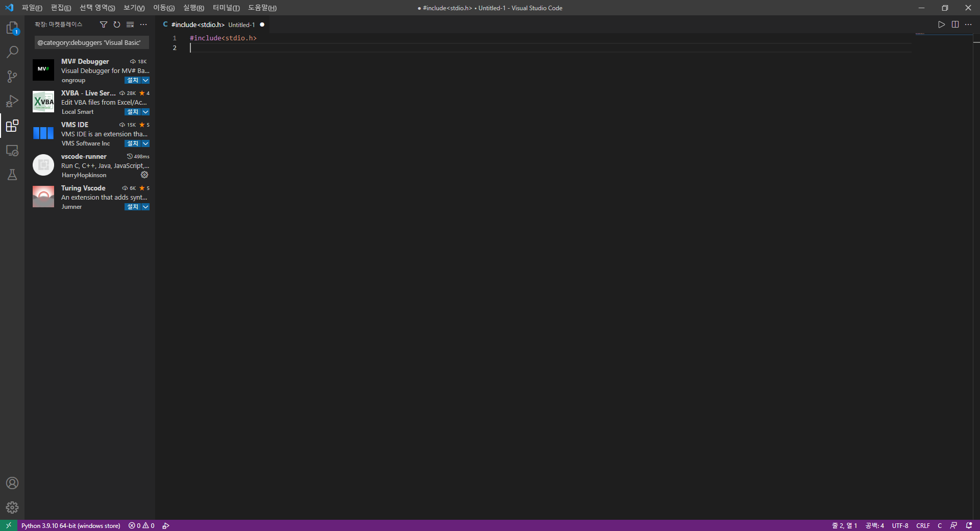Select the VMS IDE extension entry
The height and width of the screenshot is (531, 980).
coord(90,133)
